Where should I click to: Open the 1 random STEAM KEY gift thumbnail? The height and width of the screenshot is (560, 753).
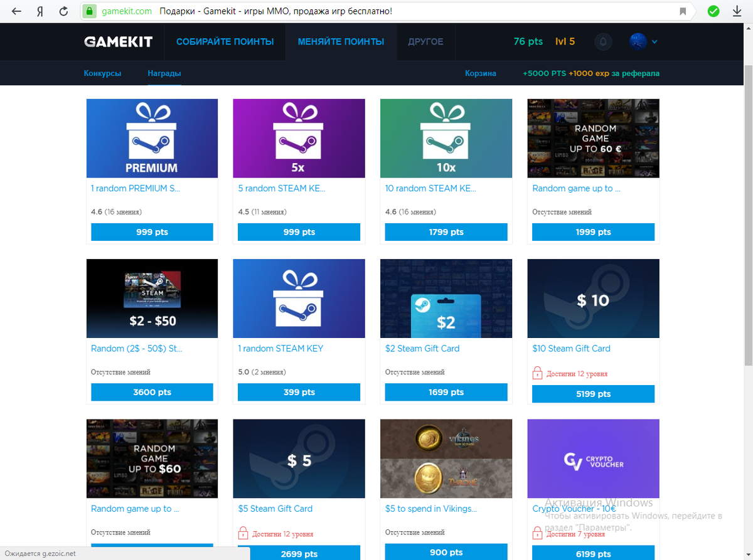(x=299, y=298)
